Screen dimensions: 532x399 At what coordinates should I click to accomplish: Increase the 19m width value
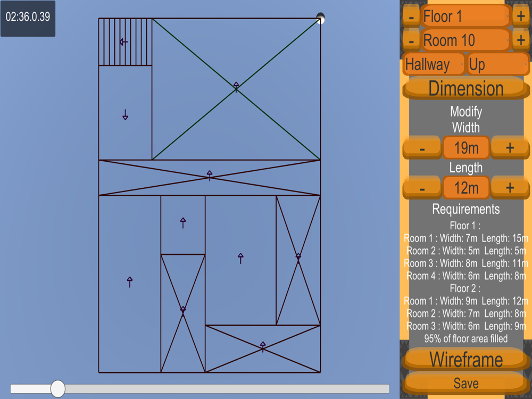pos(510,148)
